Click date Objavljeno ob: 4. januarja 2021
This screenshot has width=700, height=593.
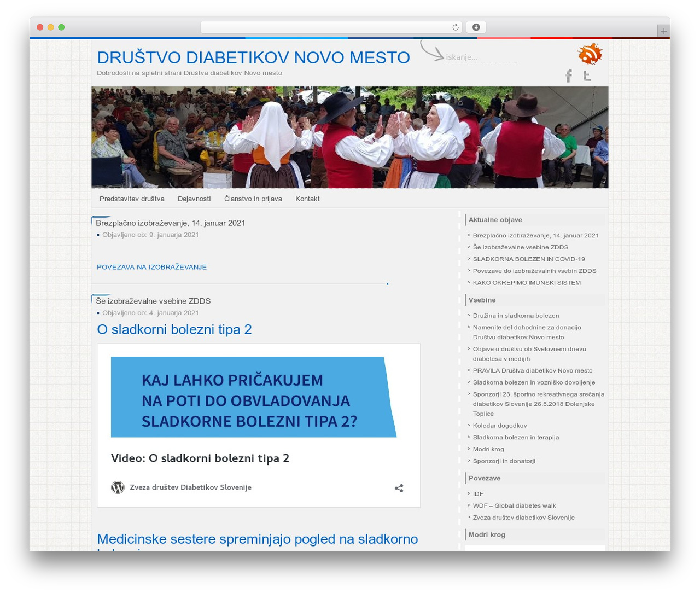click(150, 313)
